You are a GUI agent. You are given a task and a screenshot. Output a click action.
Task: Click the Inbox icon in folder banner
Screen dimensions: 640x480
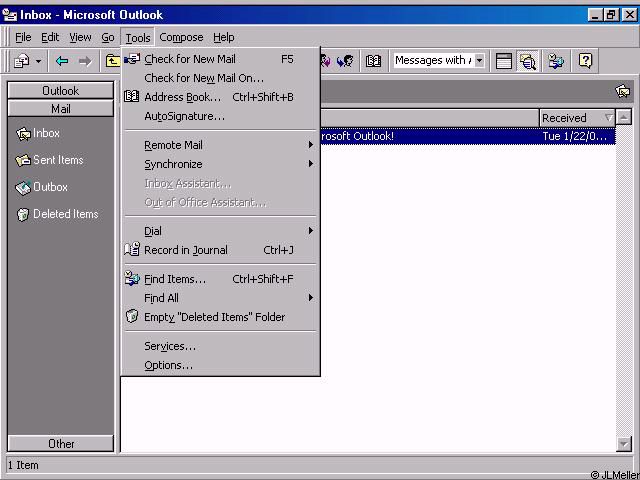pyautogui.click(x=622, y=91)
